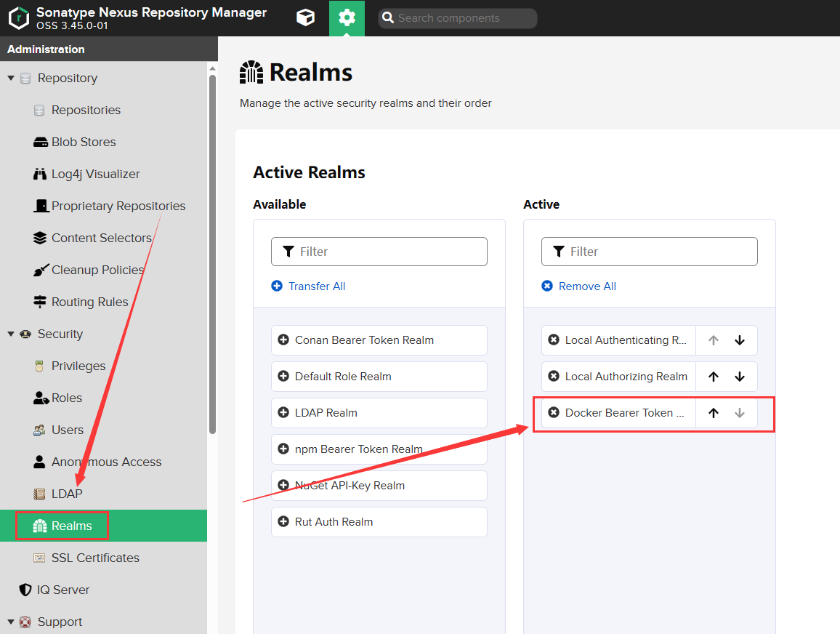Open LDAP settings page
The image size is (840, 634).
66,494
